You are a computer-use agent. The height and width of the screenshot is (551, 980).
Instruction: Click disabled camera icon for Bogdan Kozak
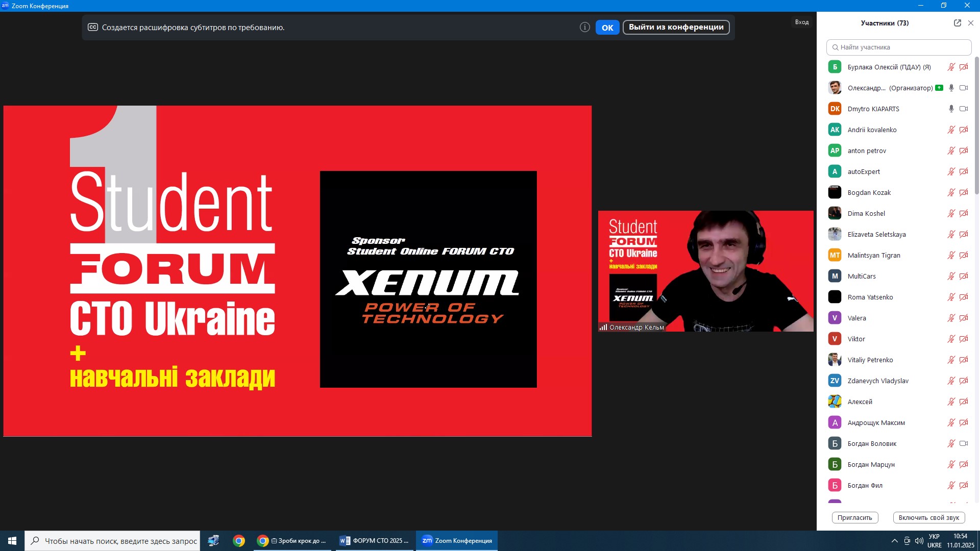point(964,192)
